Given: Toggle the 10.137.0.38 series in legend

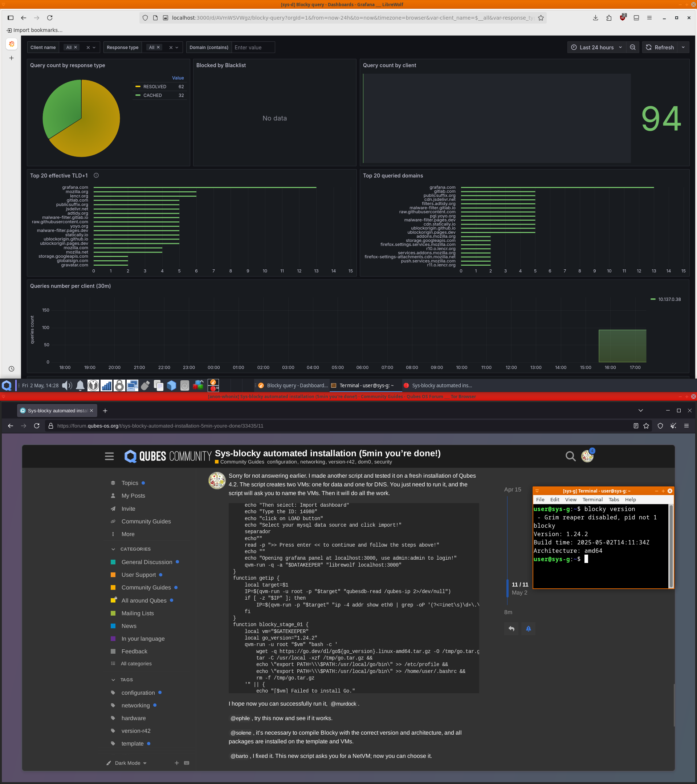Looking at the screenshot, I should [x=669, y=299].
